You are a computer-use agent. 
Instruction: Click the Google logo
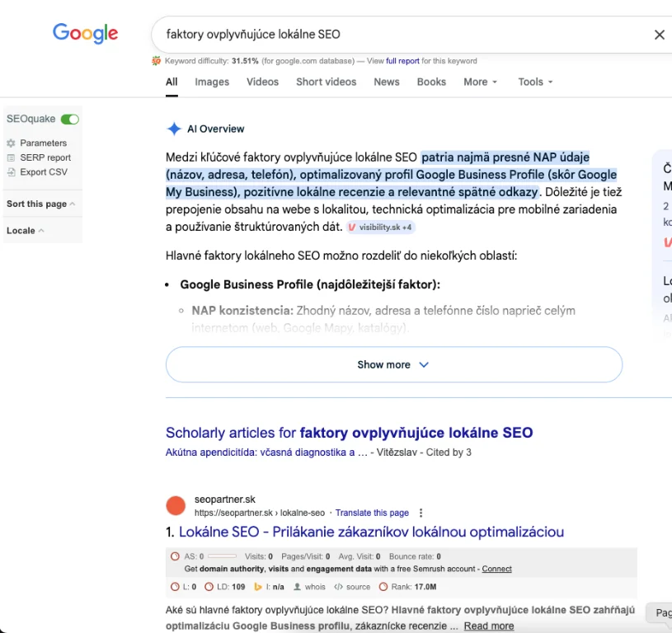[85, 33]
